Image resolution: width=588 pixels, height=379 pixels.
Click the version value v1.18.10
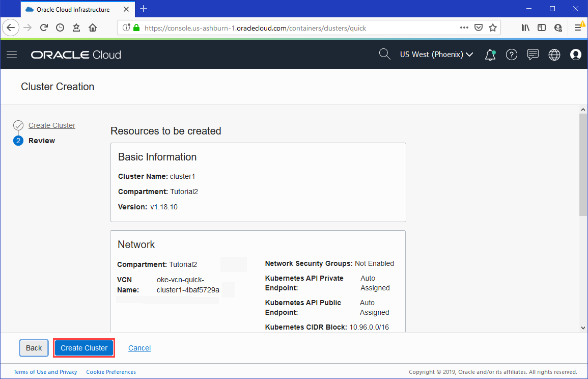click(164, 207)
